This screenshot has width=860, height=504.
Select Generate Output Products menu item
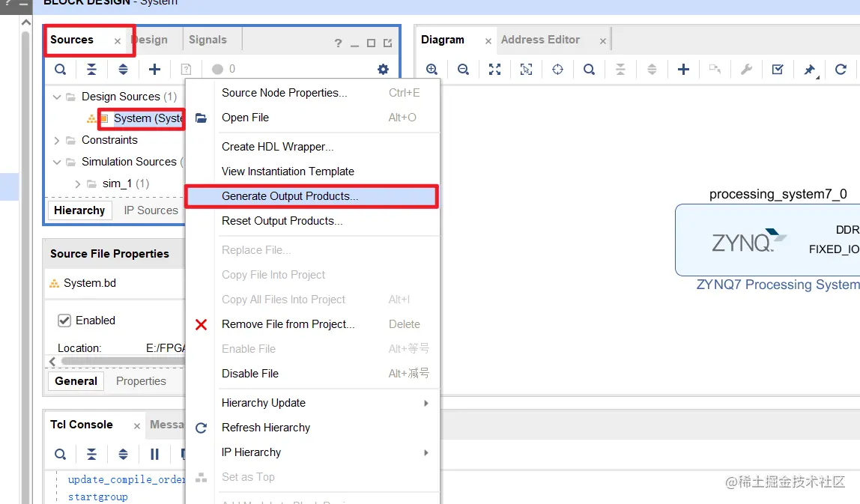(312, 196)
